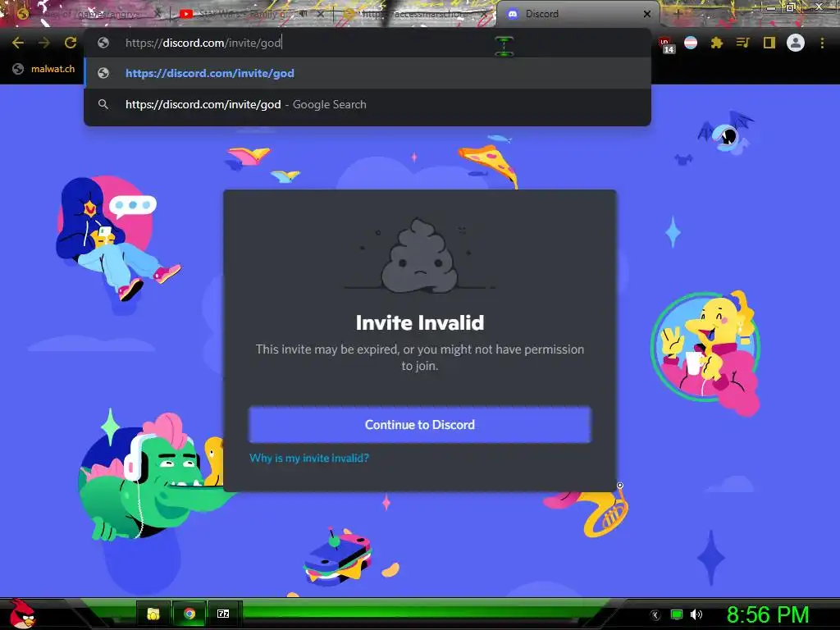Close the Discord tab
Screen dimensions: 840x630
click(647, 14)
